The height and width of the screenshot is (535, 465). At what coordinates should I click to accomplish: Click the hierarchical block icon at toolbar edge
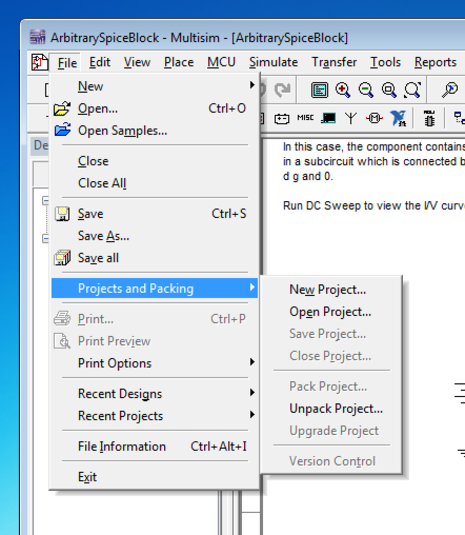tap(459, 118)
